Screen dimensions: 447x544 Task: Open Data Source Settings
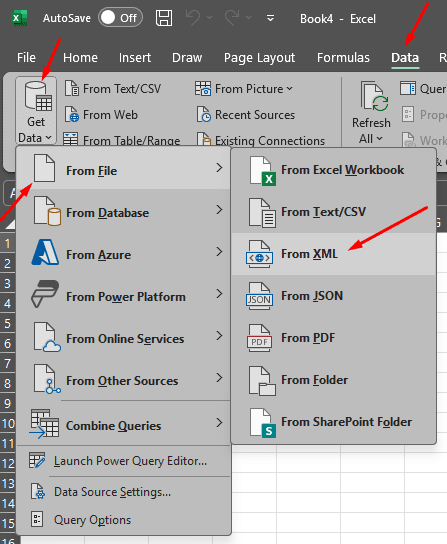pyautogui.click(x=123, y=492)
